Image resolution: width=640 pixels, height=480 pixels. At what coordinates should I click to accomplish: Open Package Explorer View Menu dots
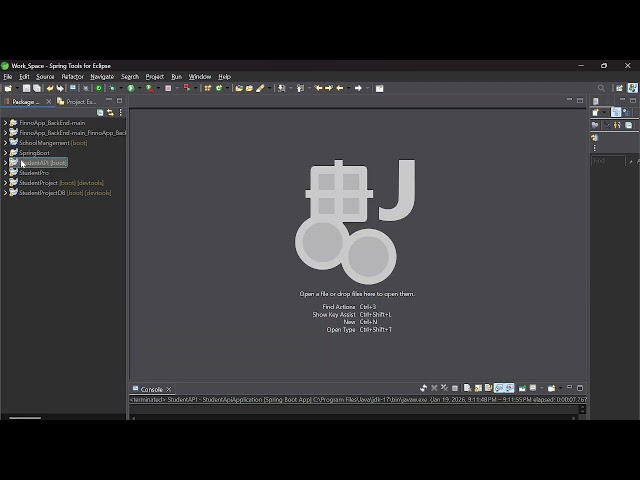point(120,112)
